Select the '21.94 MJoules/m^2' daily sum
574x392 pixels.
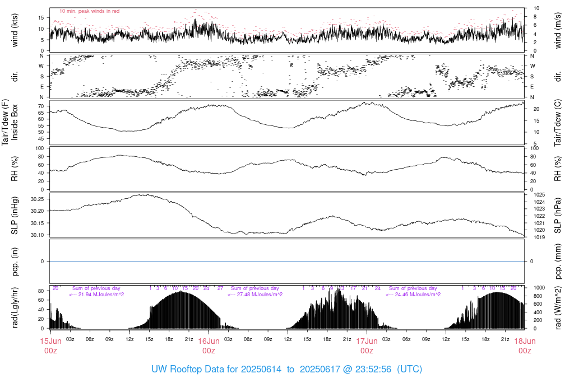tap(101, 295)
